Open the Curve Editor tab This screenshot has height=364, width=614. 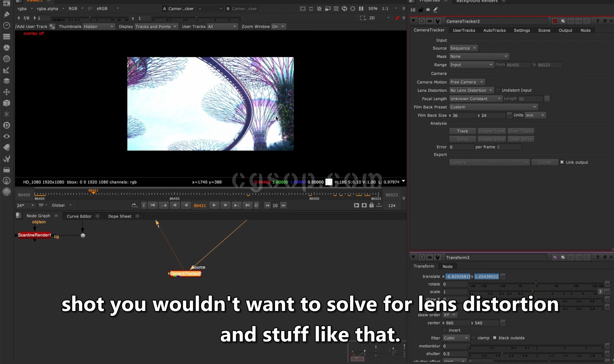[x=79, y=216]
